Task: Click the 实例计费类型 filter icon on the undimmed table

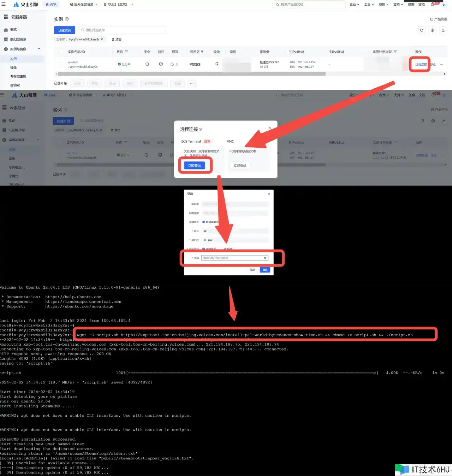Action: (x=395, y=52)
